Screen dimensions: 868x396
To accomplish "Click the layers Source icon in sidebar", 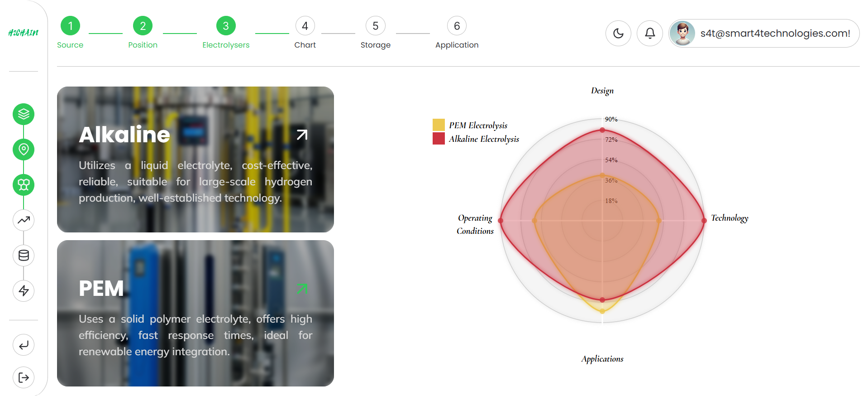I will coord(24,114).
